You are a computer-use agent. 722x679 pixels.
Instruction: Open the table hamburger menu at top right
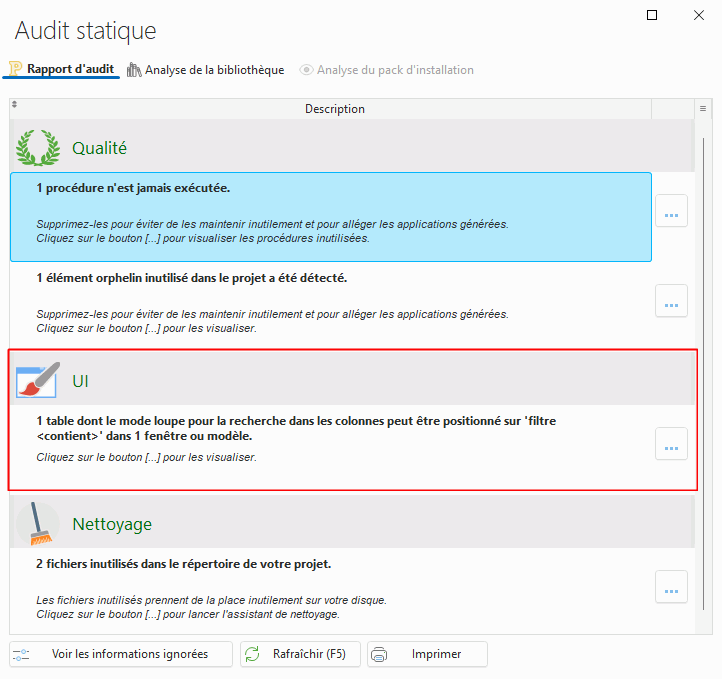(703, 109)
